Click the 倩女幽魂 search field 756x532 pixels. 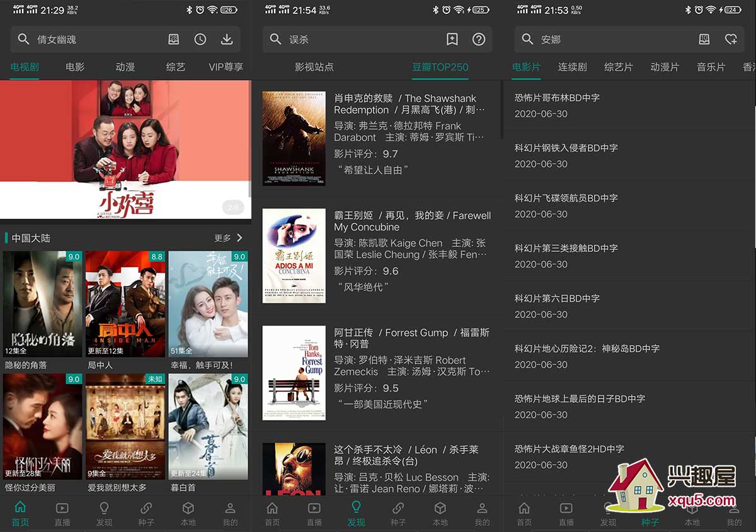pos(125,39)
